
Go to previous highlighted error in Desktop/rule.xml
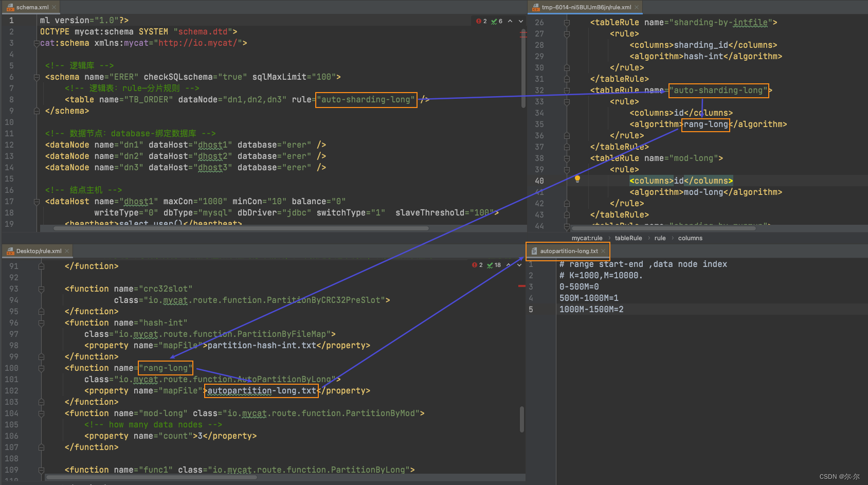[x=509, y=265]
